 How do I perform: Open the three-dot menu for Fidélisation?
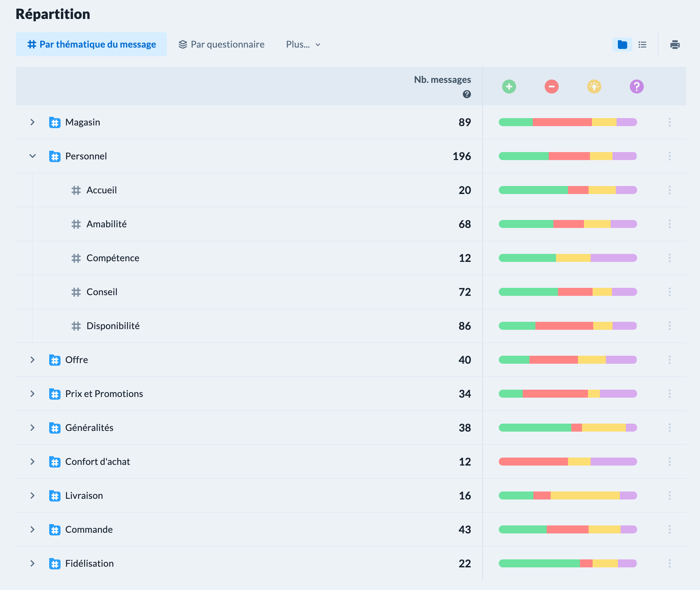[670, 563]
